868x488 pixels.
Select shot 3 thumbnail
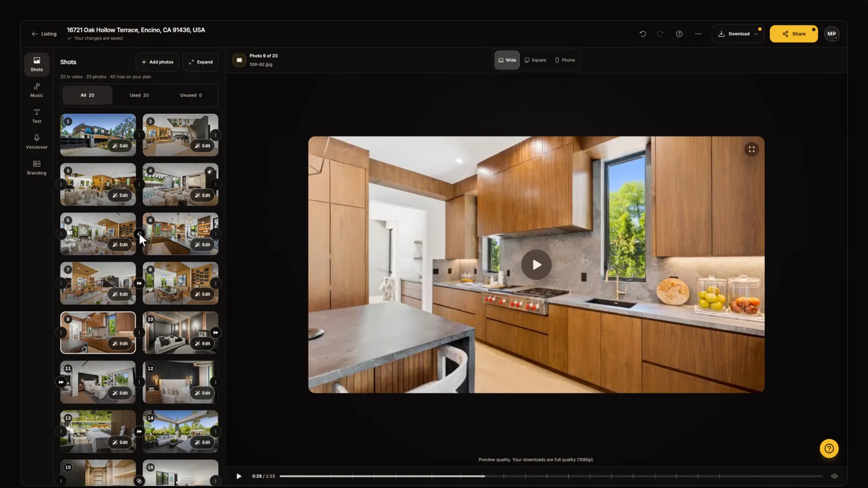[98, 184]
